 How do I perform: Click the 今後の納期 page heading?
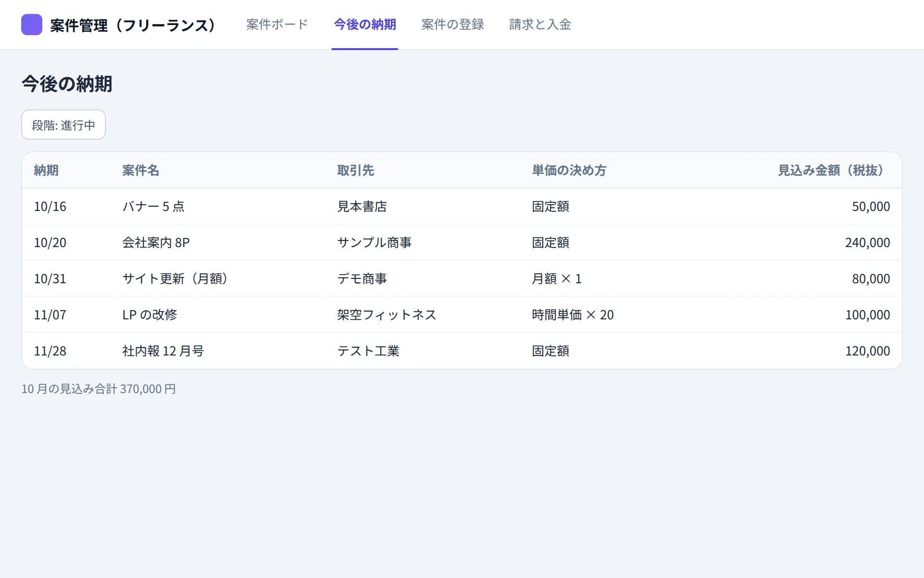click(67, 84)
